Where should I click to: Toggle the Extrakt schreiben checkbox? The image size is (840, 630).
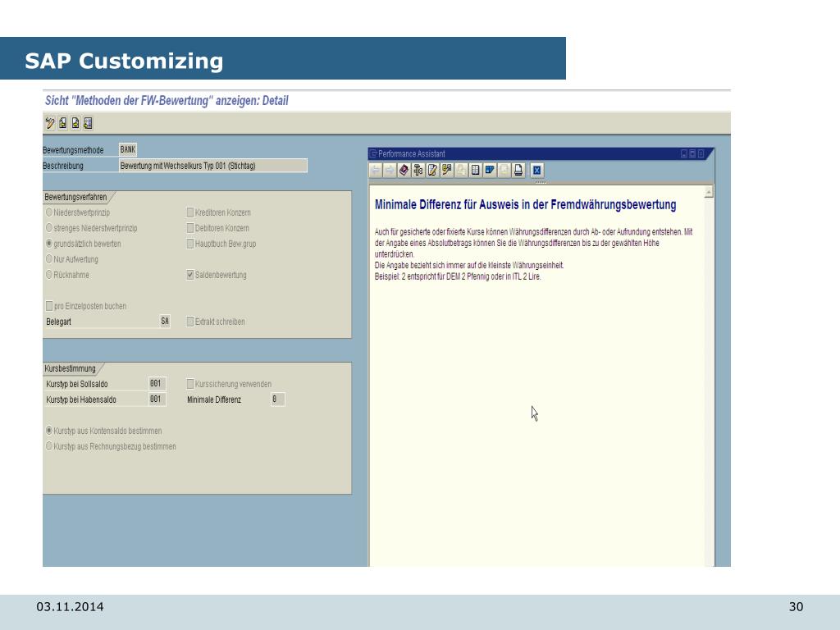coord(190,322)
